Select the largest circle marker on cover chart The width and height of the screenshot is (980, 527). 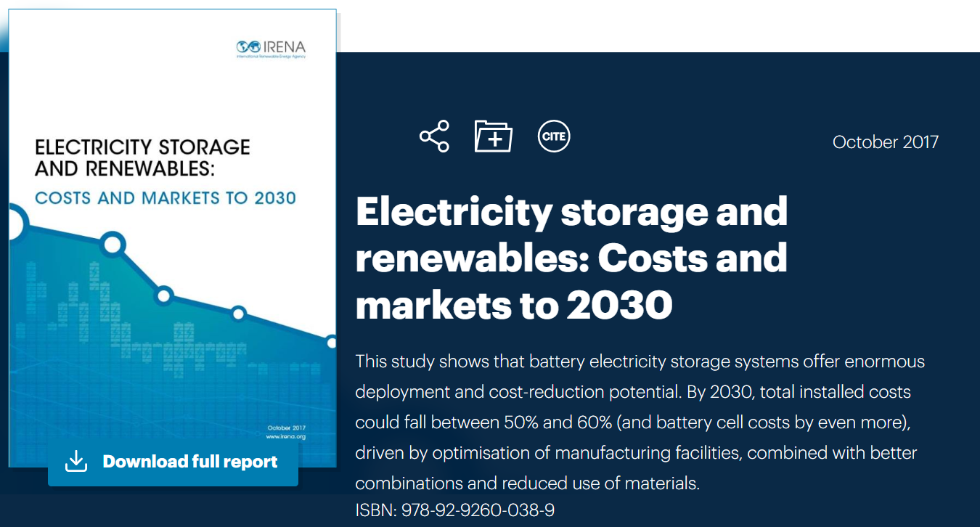[x=113, y=244]
